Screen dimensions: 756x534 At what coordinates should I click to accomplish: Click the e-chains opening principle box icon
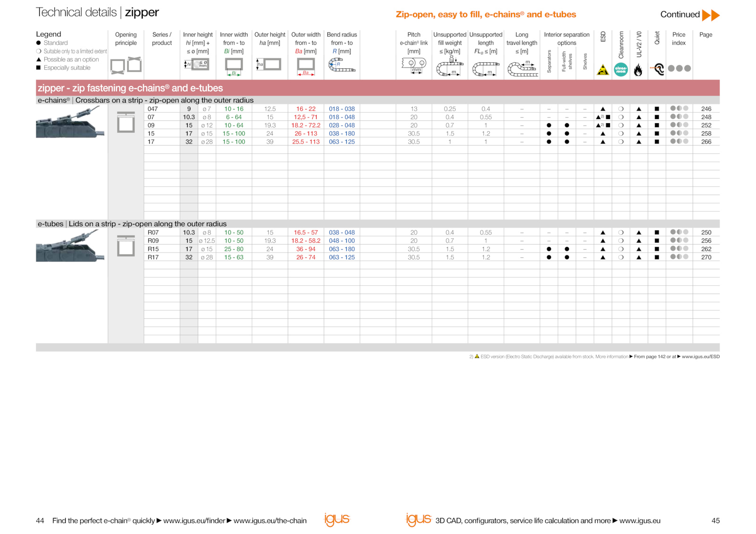point(126,122)
